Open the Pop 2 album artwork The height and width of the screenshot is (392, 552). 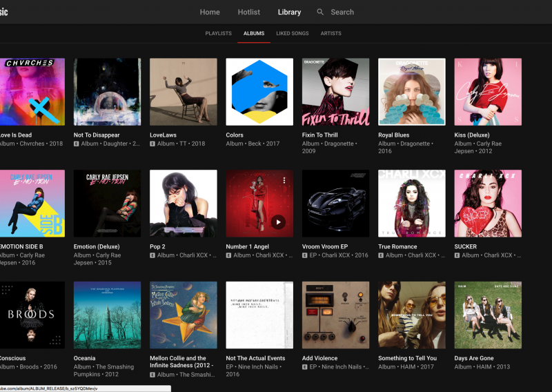(184, 203)
